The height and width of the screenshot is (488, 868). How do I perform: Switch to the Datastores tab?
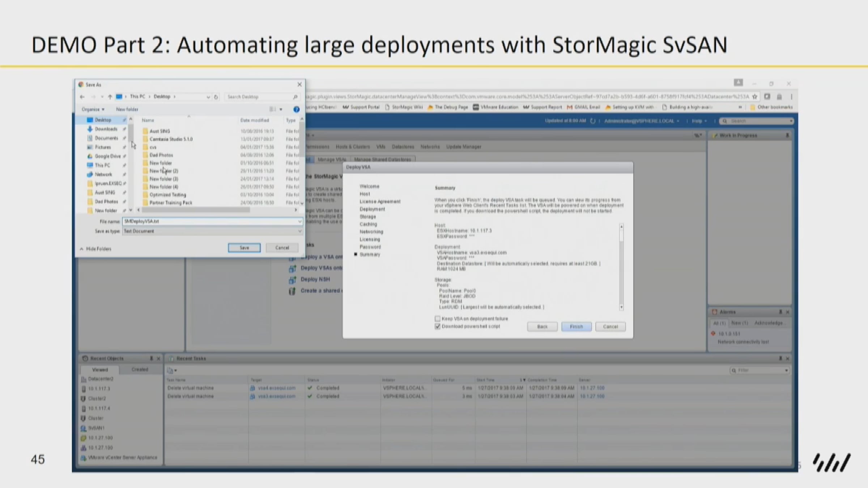coord(403,147)
